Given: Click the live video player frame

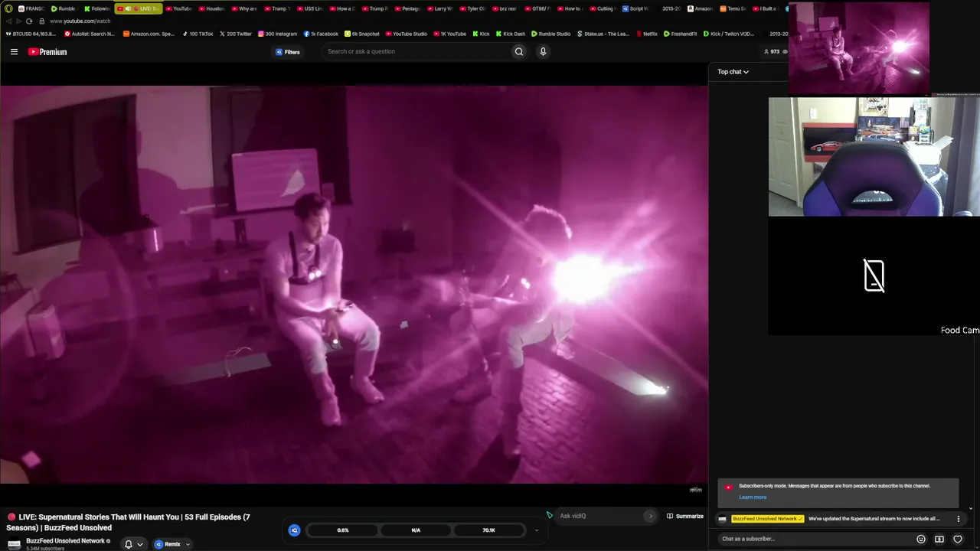Looking at the screenshot, I should point(354,285).
